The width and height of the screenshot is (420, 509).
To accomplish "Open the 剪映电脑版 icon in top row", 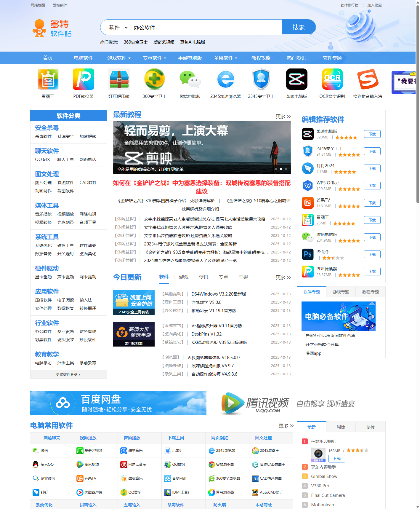I will click(297, 79).
